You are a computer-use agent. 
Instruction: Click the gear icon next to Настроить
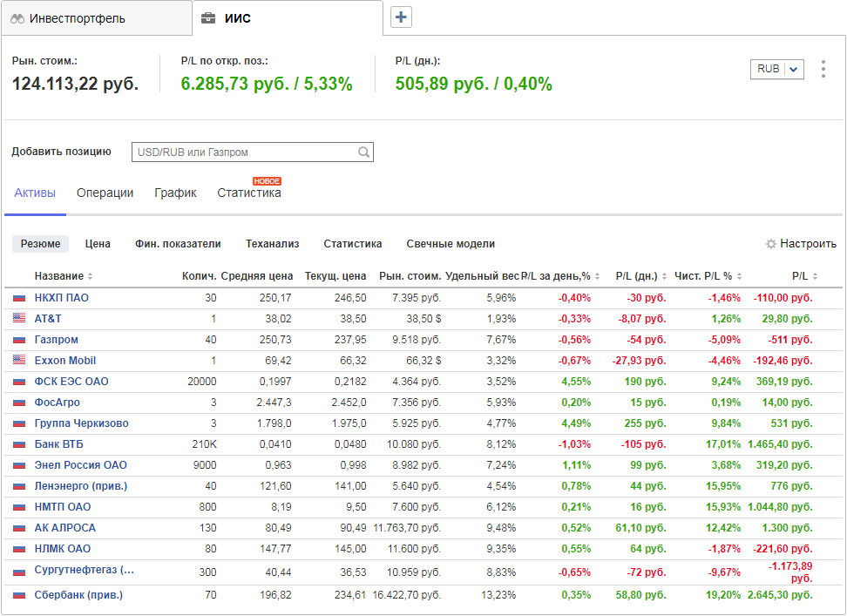tap(771, 244)
